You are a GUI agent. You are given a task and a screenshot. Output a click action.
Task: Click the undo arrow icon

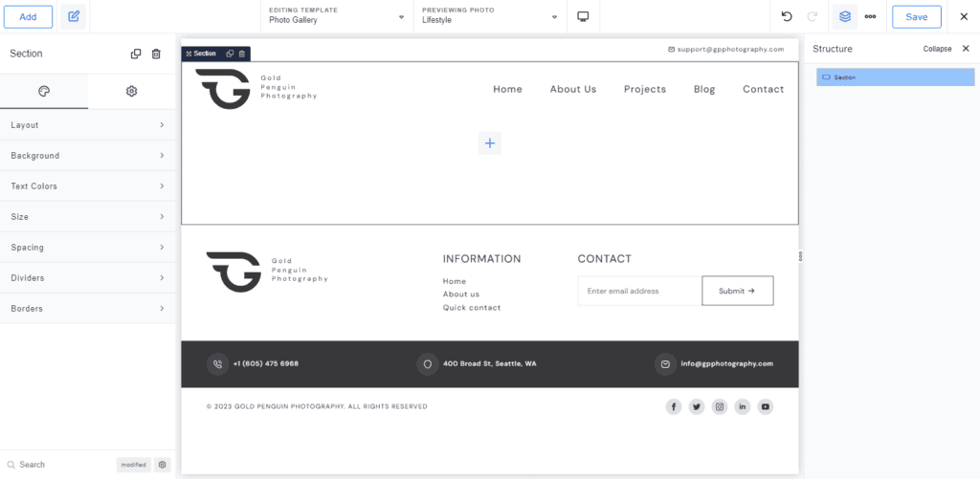[x=787, y=16]
